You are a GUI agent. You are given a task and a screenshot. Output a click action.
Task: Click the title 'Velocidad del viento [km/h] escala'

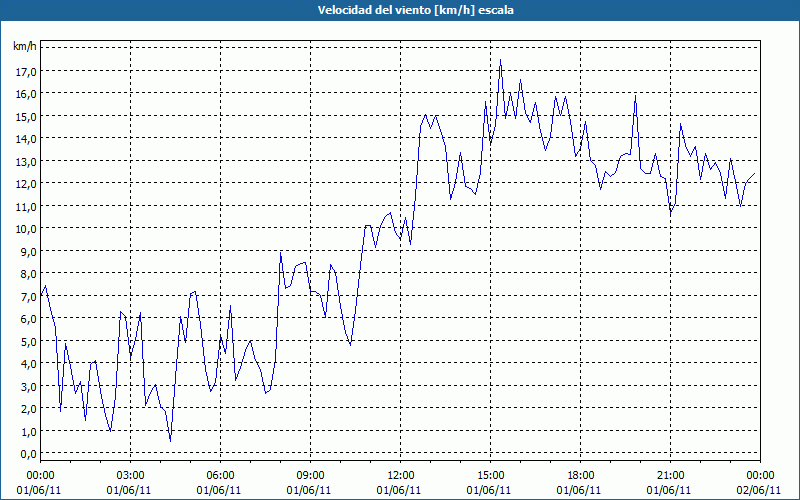click(415, 10)
